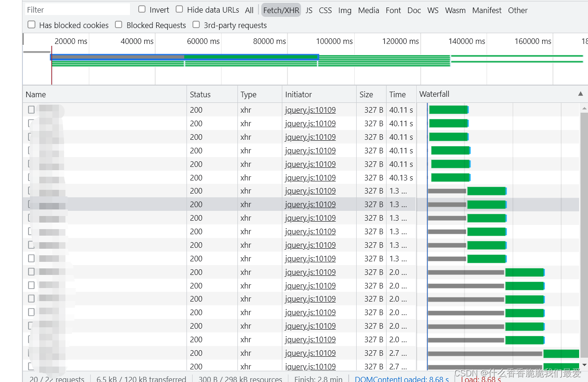Sort by Time column header
This screenshot has height=382, width=588.
(x=397, y=94)
